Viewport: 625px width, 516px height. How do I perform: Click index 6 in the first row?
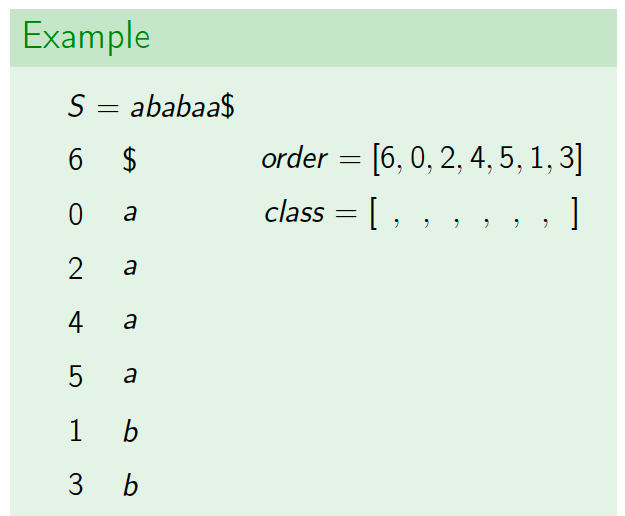[x=76, y=160]
